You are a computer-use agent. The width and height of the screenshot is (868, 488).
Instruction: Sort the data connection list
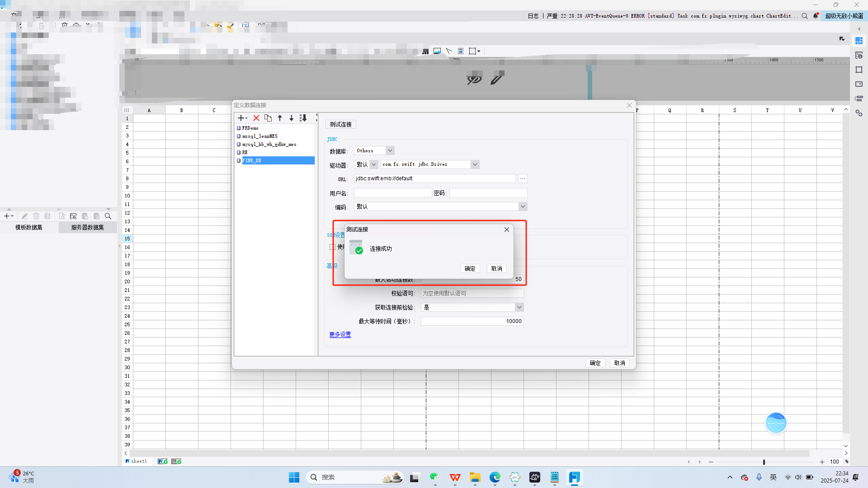pos(303,118)
